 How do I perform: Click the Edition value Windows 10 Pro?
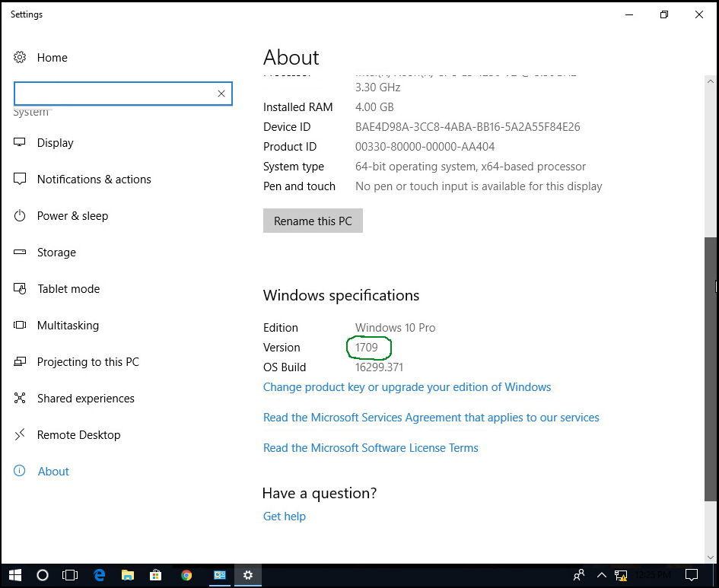(x=396, y=328)
